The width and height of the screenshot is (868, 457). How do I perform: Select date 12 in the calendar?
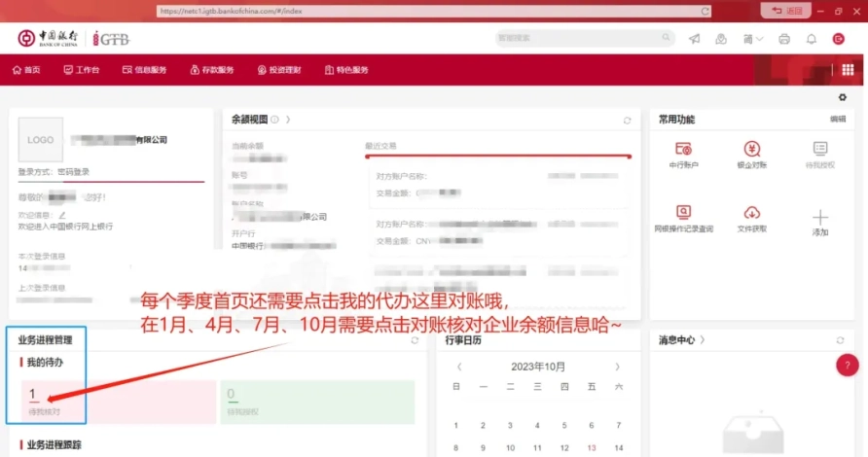pyautogui.click(x=564, y=447)
